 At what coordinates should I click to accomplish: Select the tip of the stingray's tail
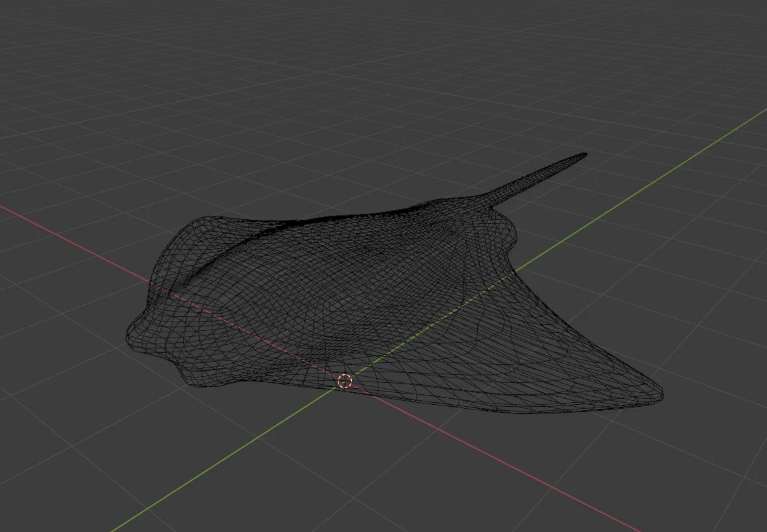pos(584,156)
